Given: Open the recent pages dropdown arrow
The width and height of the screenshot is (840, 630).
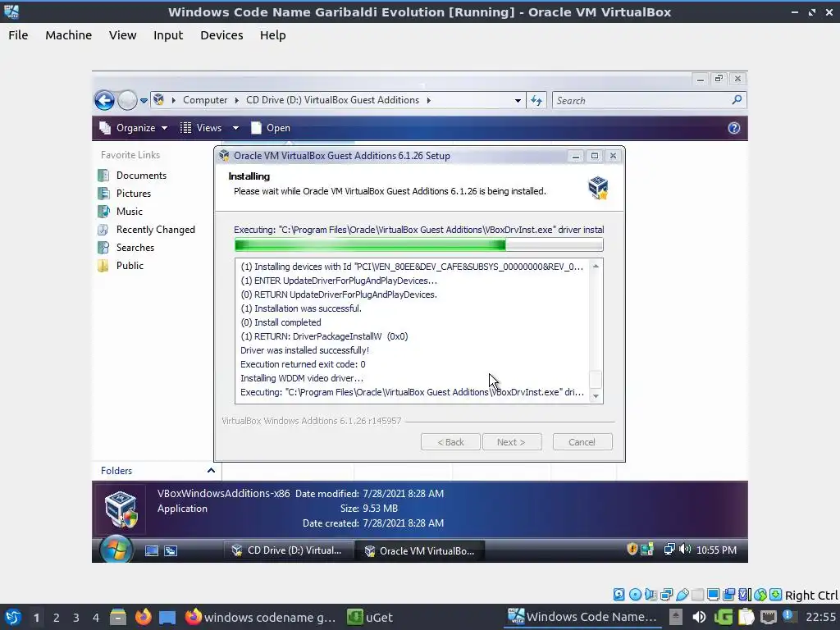Looking at the screenshot, I should point(144,101).
